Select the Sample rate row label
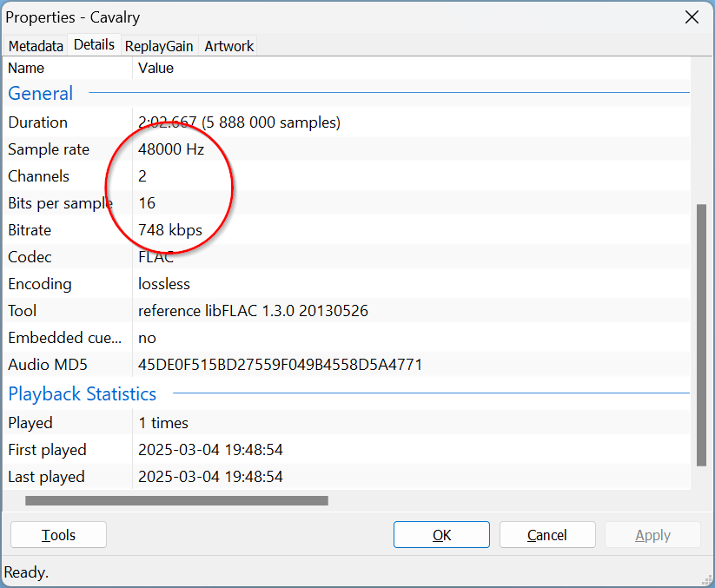Viewport: 715px width, 588px height. (x=49, y=149)
